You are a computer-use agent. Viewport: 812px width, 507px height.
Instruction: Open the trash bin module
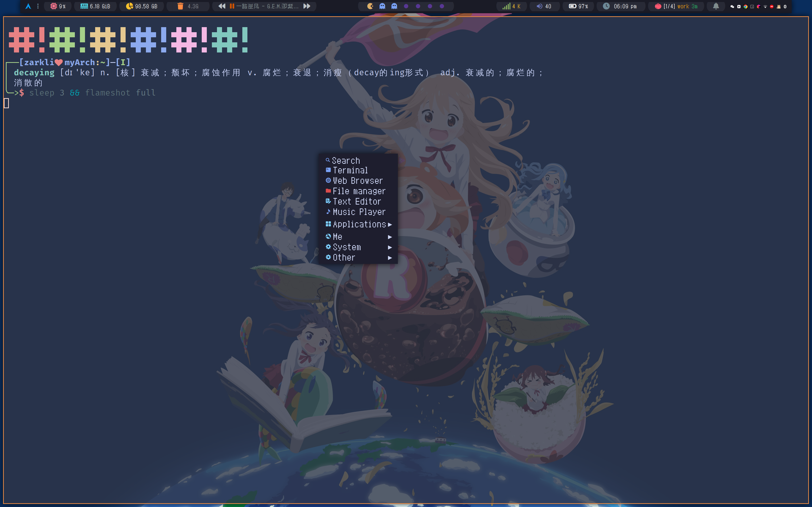click(180, 6)
